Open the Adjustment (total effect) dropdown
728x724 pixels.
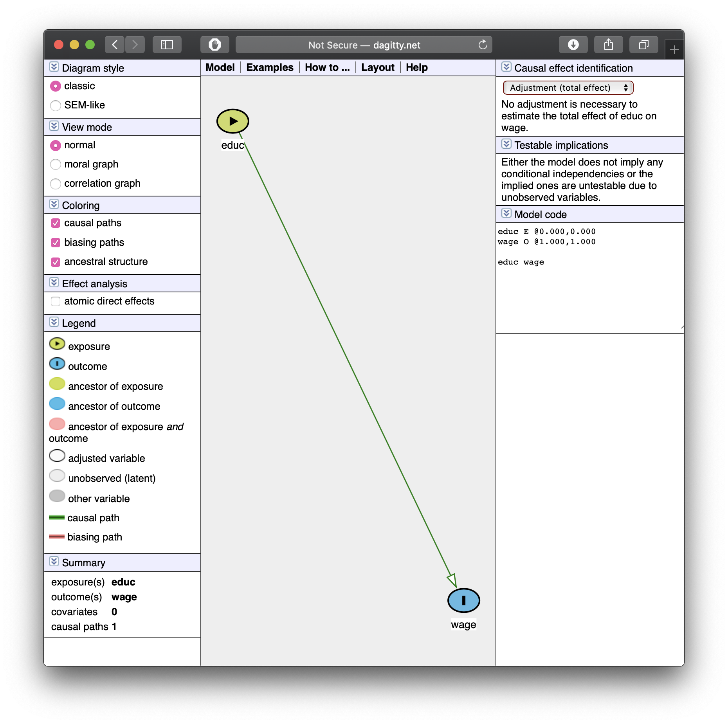(x=568, y=88)
